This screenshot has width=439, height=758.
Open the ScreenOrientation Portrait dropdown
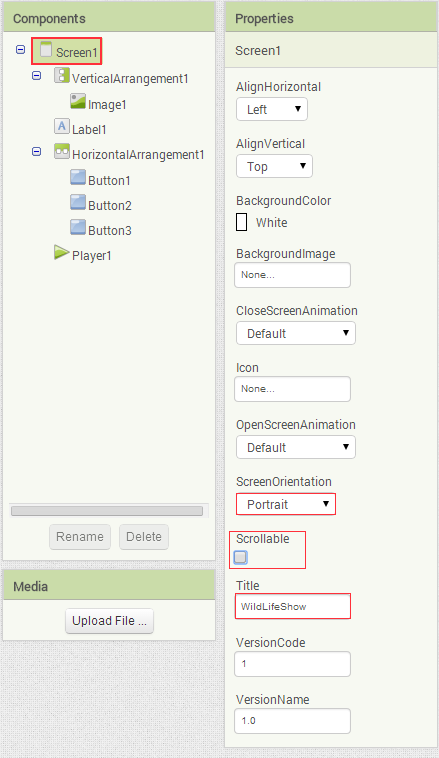(286, 504)
